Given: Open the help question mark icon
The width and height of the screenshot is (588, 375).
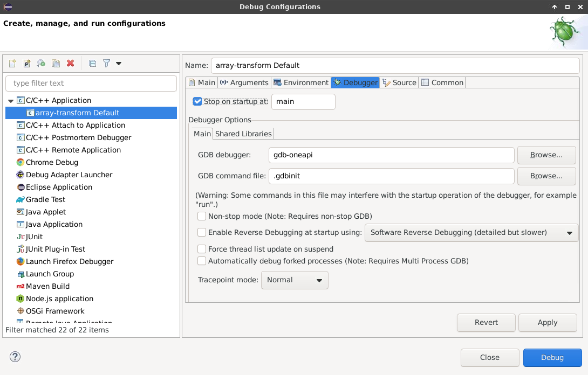Looking at the screenshot, I should [x=15, y=357].
